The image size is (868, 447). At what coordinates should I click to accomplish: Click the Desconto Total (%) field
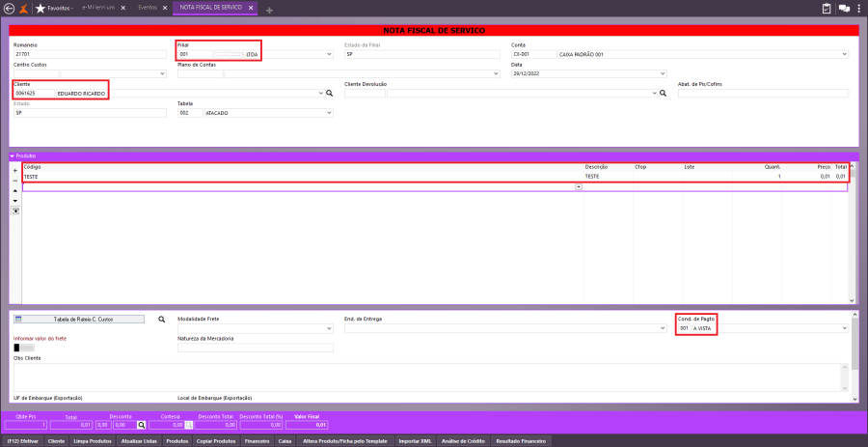260,425
